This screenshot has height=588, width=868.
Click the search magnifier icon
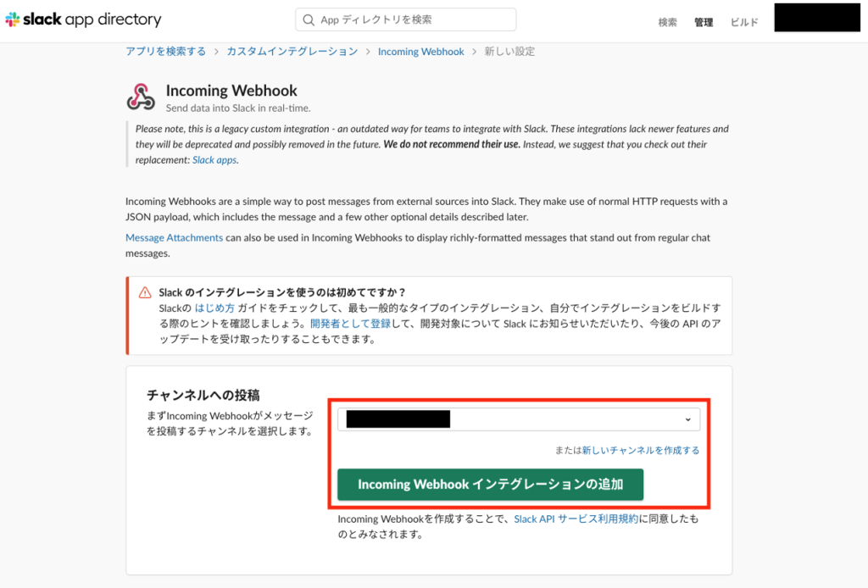[x=309, y=20]
